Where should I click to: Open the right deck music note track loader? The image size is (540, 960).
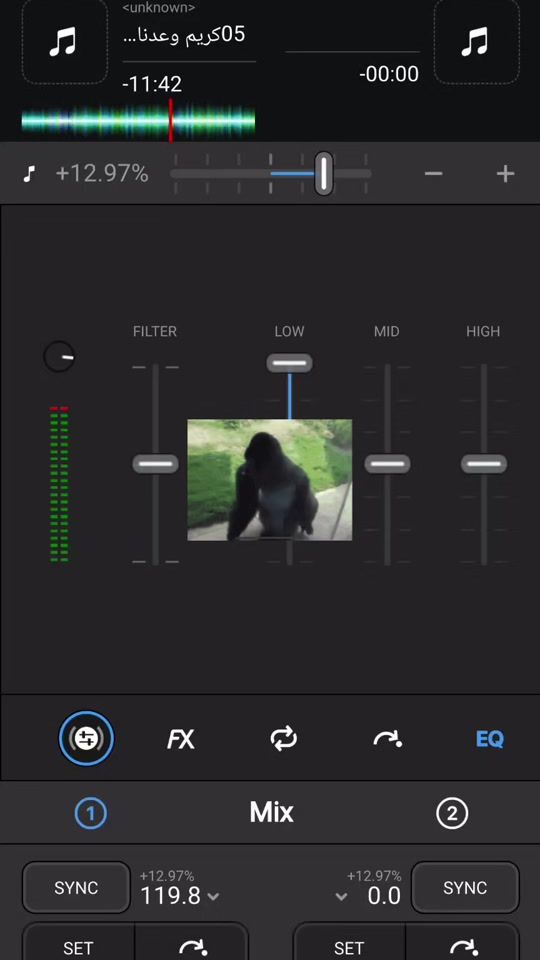pos(476,42)
